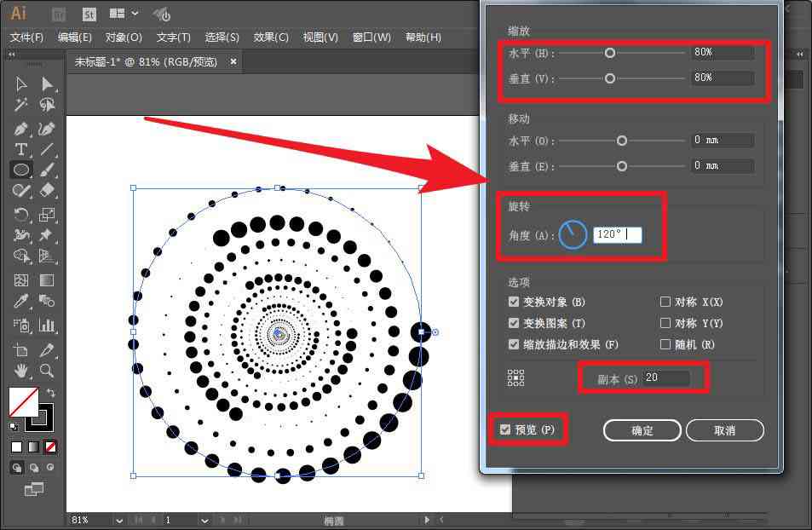Click the GPU performance rocket icon
Screen dimensions: 812x530
pos(162,14)
